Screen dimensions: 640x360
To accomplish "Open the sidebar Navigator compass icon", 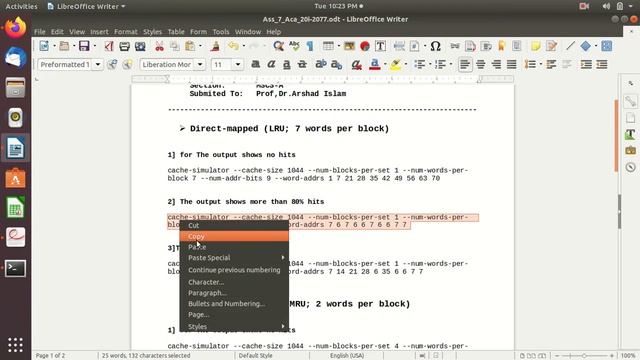I will pyautogui.click(x=631, y=167).
